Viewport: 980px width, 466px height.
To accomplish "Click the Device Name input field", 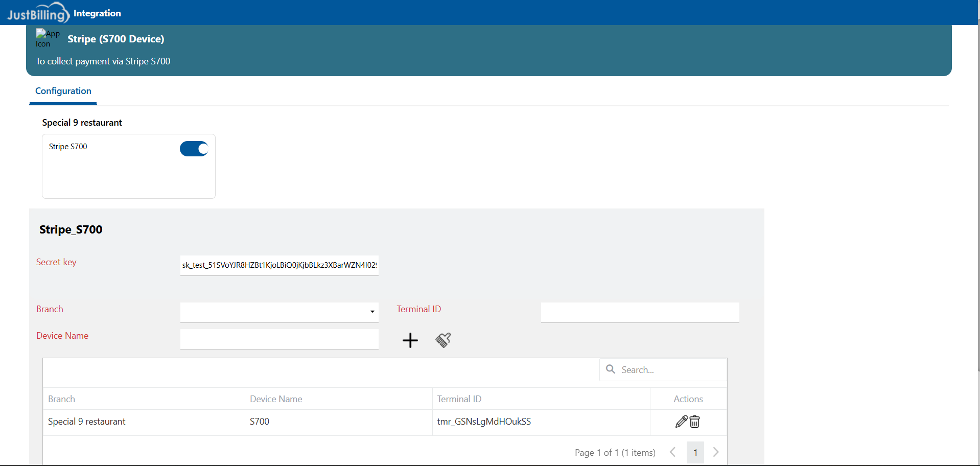I will 279,338.
